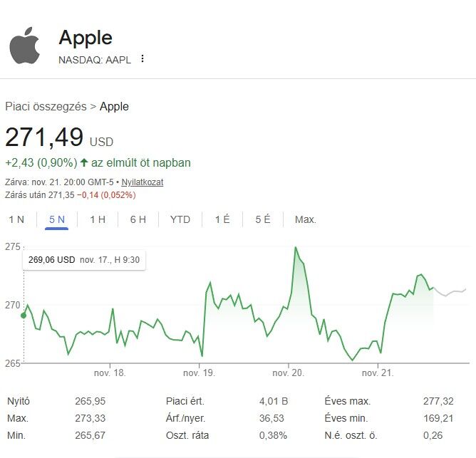Click the green chart start marker dot
The image size is (476, 458).
tap(24, 315)
